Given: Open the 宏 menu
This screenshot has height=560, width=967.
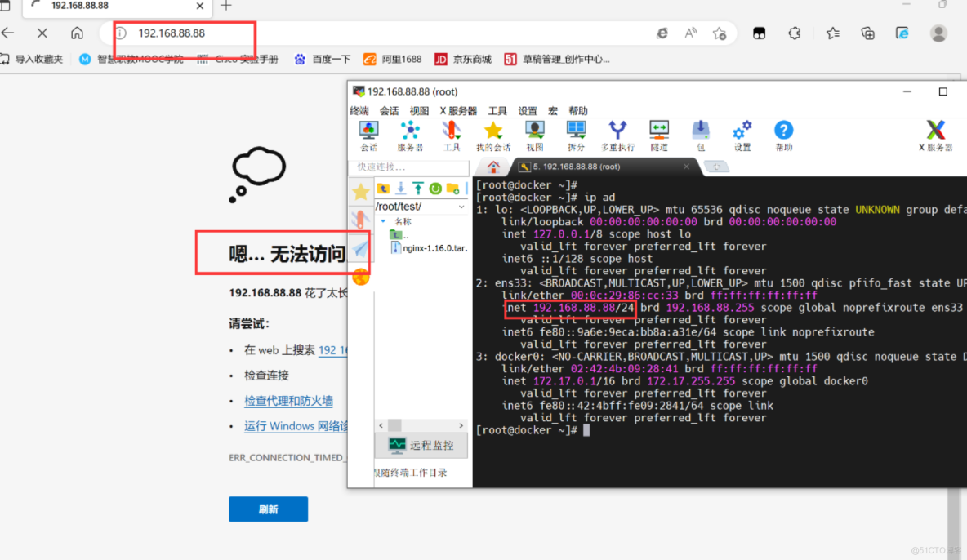Looking at the screenshot, I should coord(553,111).
